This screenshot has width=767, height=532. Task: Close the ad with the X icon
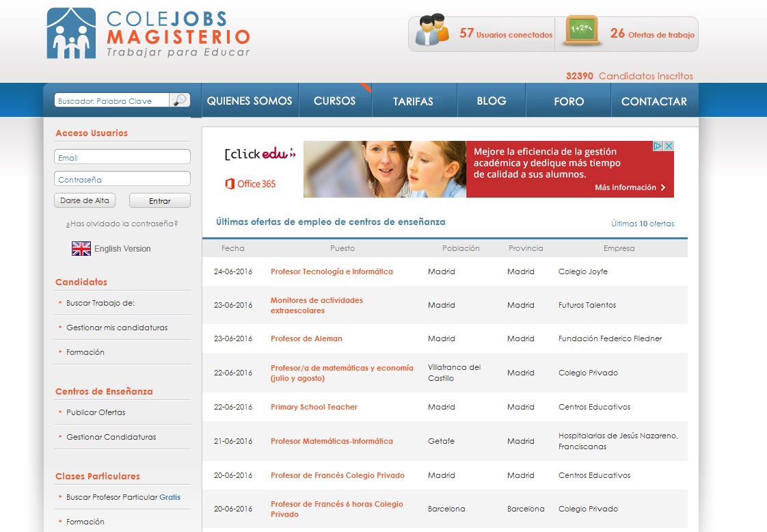pos(669,146)
